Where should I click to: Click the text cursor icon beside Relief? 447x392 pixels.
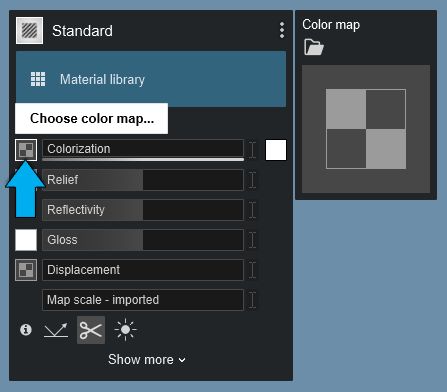click(253, 180)
